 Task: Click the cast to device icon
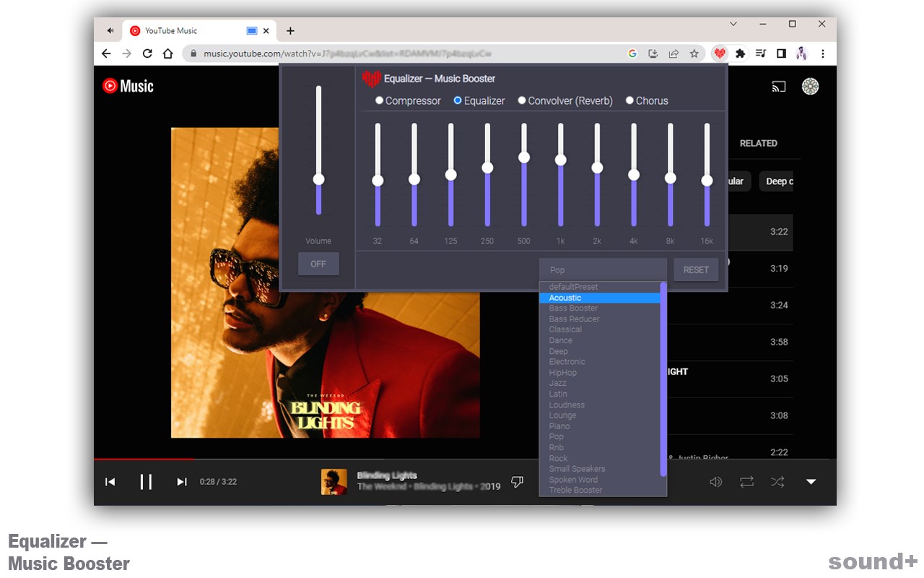[x=779, y=87]
